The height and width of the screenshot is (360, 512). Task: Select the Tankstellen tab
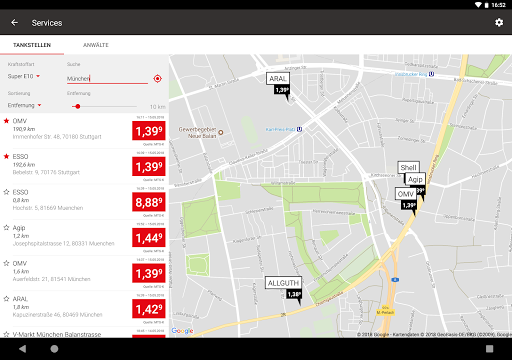(x=32, y=45)
